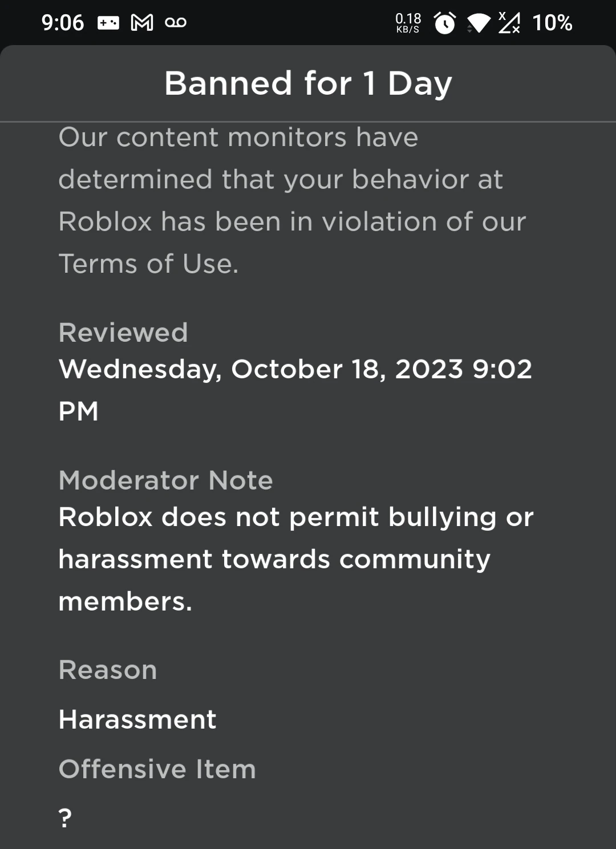
Task: Tap the reviewed date October 18, 2023
Action: pos(296,369)
